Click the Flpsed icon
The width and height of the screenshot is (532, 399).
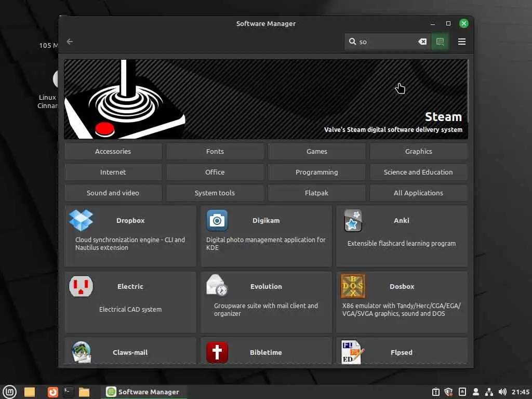[352, 352]
